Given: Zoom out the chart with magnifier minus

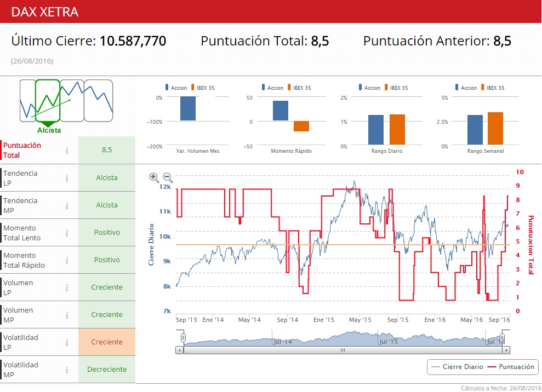Looking at the screenshot, I should click(x=168, y=177).
